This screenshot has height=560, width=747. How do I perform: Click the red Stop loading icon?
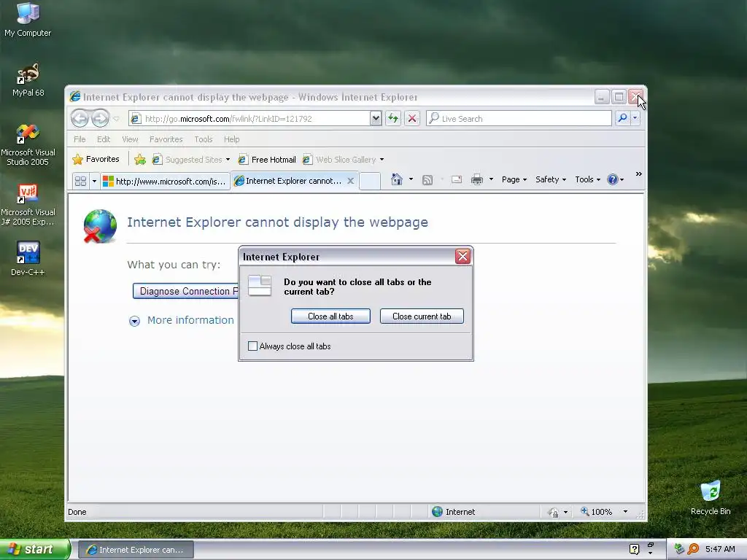413,118
